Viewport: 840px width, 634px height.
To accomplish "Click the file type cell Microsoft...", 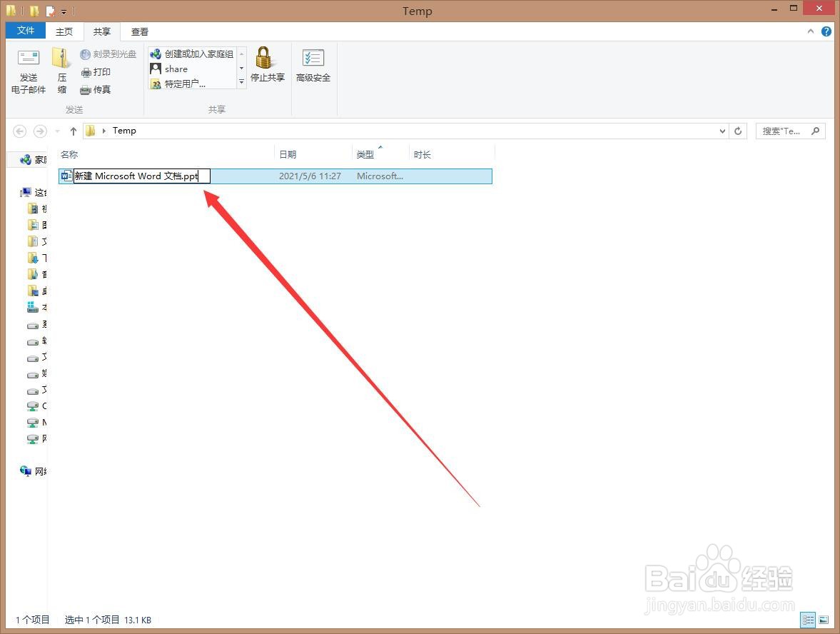I will click(380, 176).
